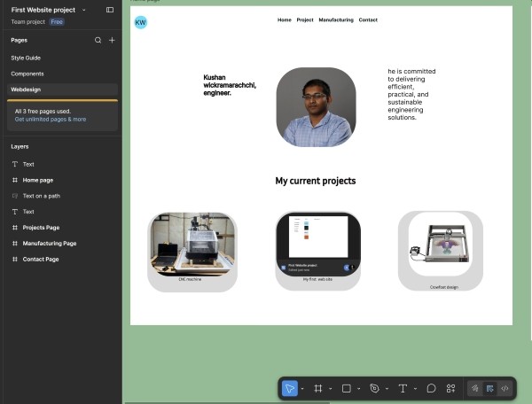Select the KW logo circle

140,22
